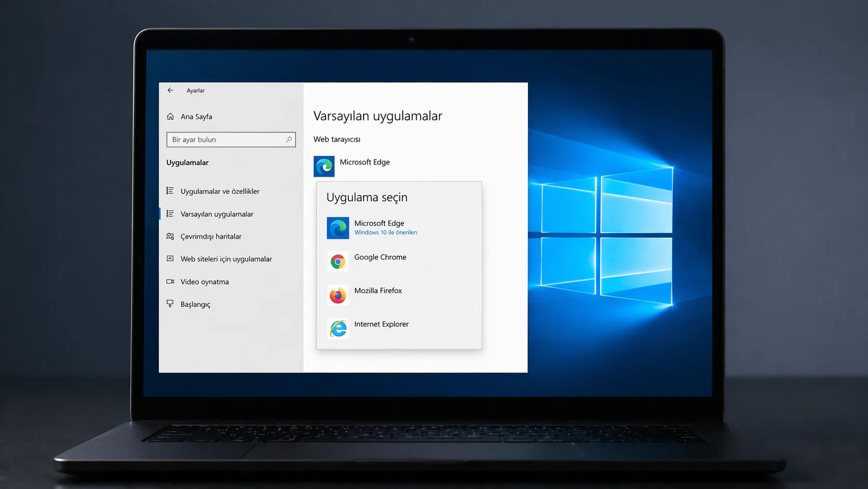This screenshot has height=489, width=868.
Task: Select the Google Chrome browser icon
Action: pos(338,261)
